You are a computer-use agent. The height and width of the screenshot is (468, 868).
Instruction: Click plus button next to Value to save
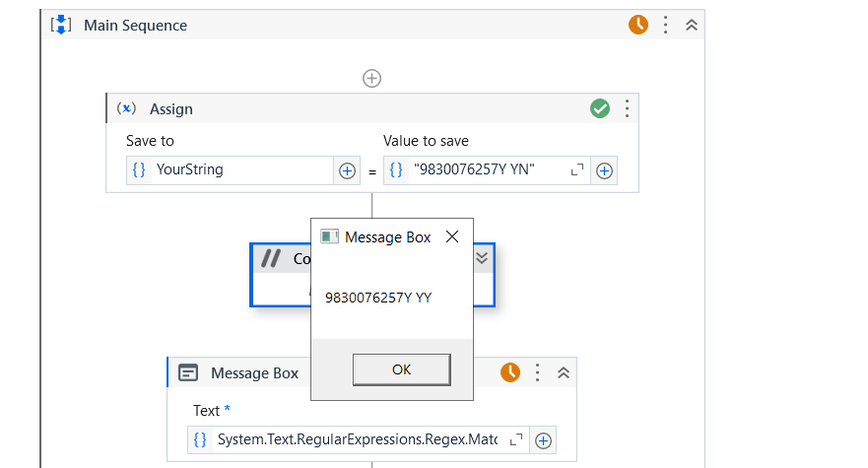[x=605, y=170]
